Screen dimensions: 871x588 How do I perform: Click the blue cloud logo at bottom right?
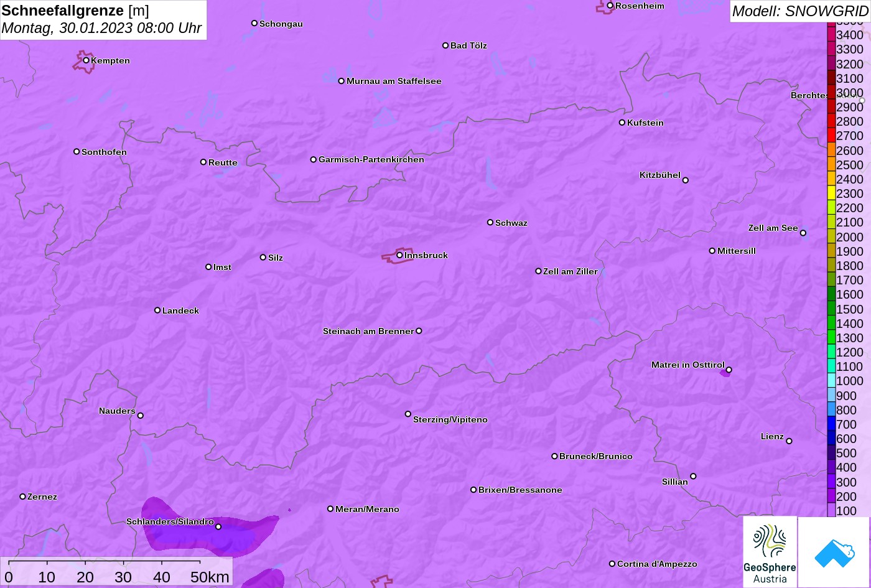(x=834, y=552)
